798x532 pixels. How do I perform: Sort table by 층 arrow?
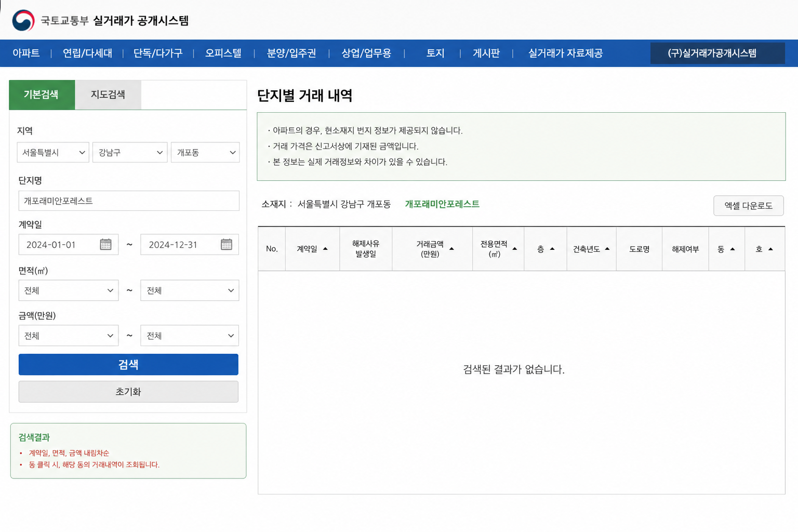[x=552, y=249]
